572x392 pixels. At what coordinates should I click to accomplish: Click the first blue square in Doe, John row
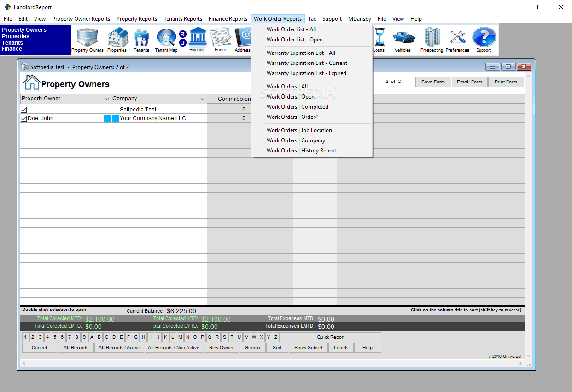[107, 119]
